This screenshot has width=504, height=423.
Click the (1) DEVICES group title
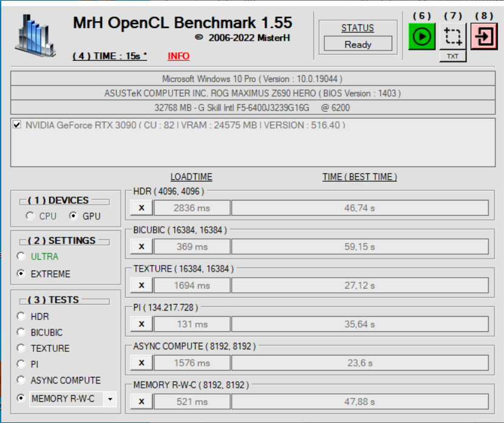click(x=58, y=201)
